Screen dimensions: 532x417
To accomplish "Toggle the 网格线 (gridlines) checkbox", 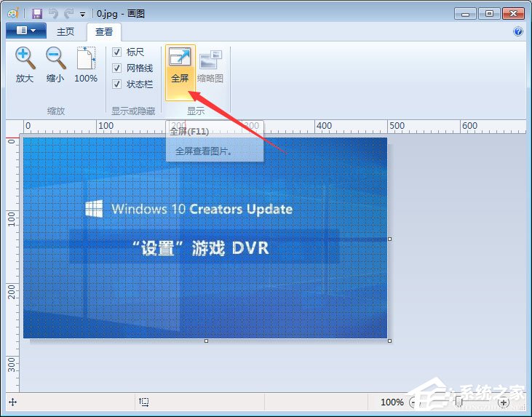I will (x=116, y=68).
